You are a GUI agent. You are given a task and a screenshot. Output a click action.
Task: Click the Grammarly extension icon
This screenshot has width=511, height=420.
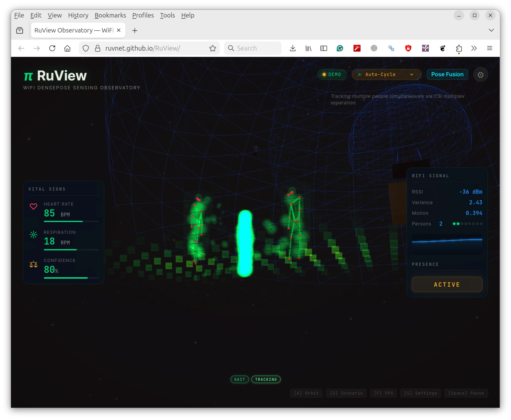click(340, 48)
